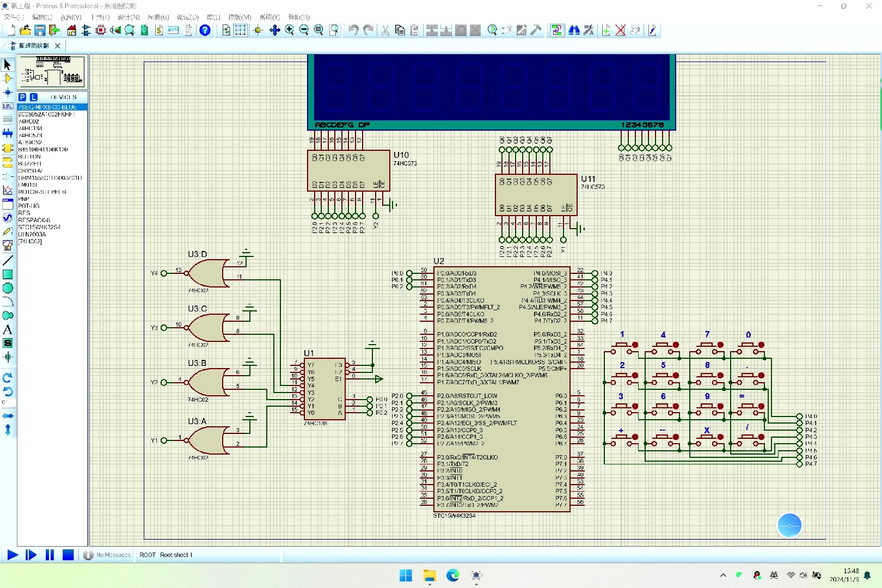Viewport: 882px width, 588px height.
Task: Click the schematic overview thumbnail
Action: click(52, 71)
